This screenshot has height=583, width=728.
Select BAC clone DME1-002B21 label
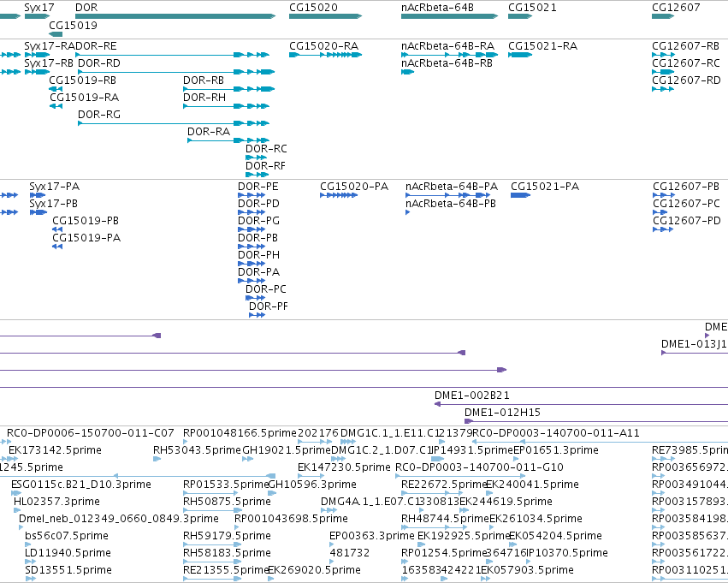(x=471, y=396)
